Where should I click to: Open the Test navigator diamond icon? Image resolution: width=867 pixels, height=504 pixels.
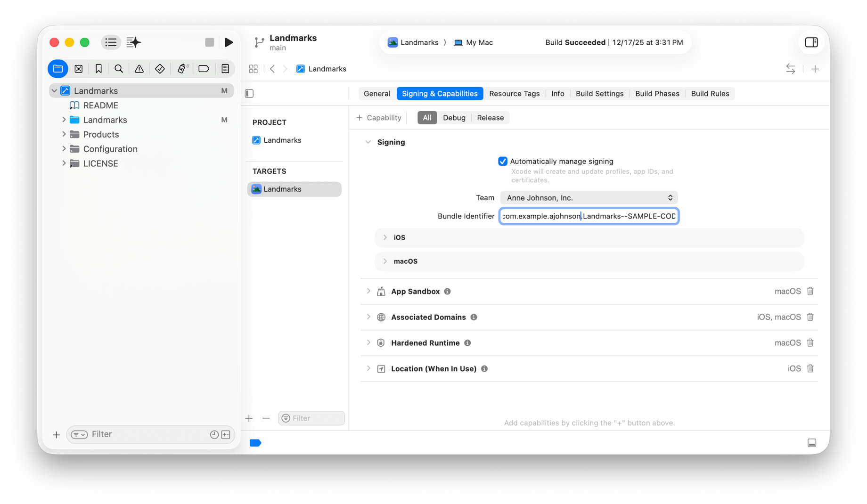160,69
